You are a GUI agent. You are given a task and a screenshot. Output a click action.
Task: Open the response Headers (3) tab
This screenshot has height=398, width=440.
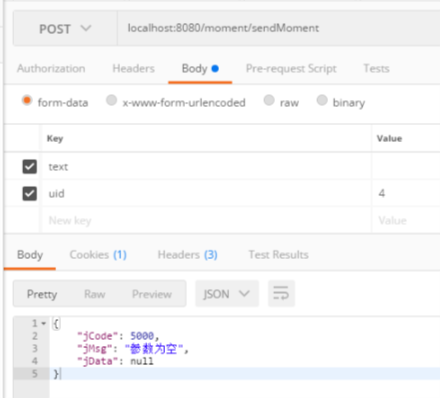pos(187,255)
